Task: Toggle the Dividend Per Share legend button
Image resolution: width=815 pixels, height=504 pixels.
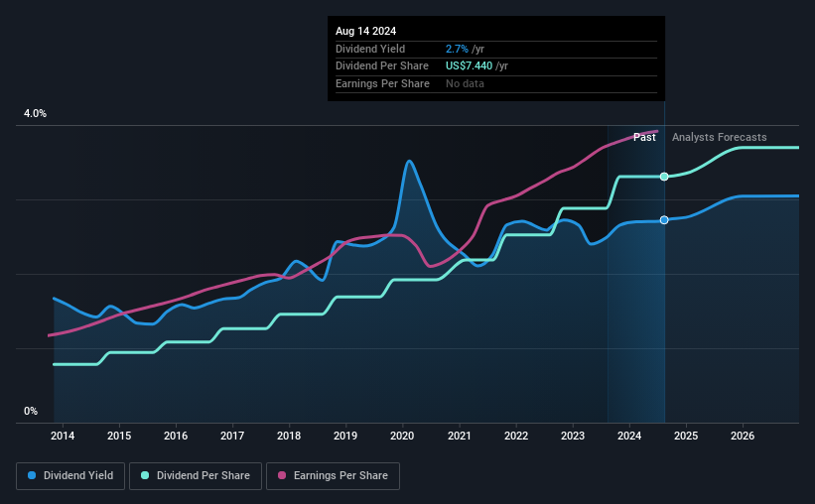Action: click(196, 476)
